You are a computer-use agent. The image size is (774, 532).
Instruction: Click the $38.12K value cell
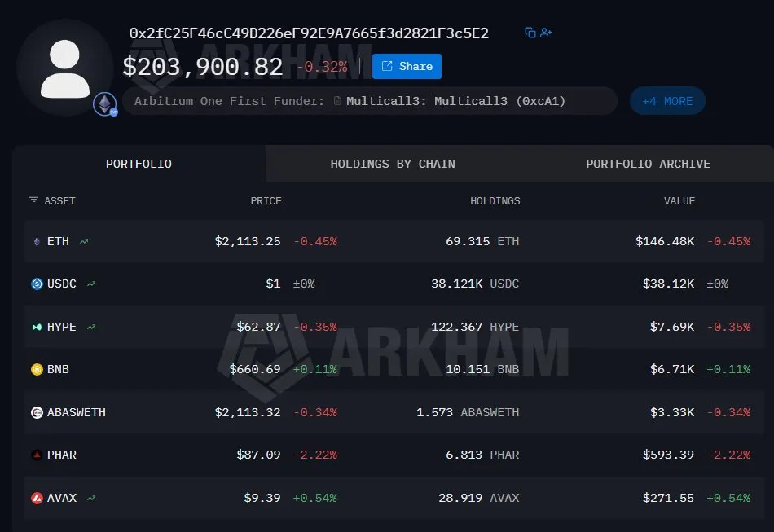tap(668, 284)
